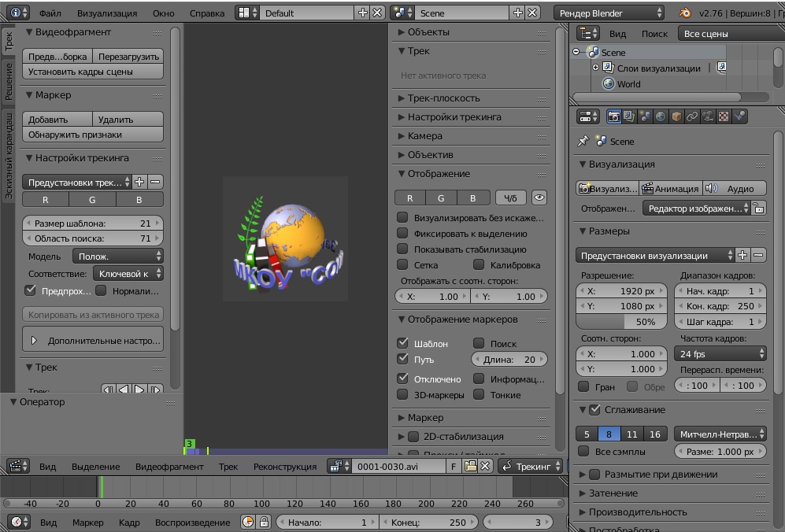Enable Фиксировать к выделению checkbox
Screen dimensions: 785x532
coord(402,233)
